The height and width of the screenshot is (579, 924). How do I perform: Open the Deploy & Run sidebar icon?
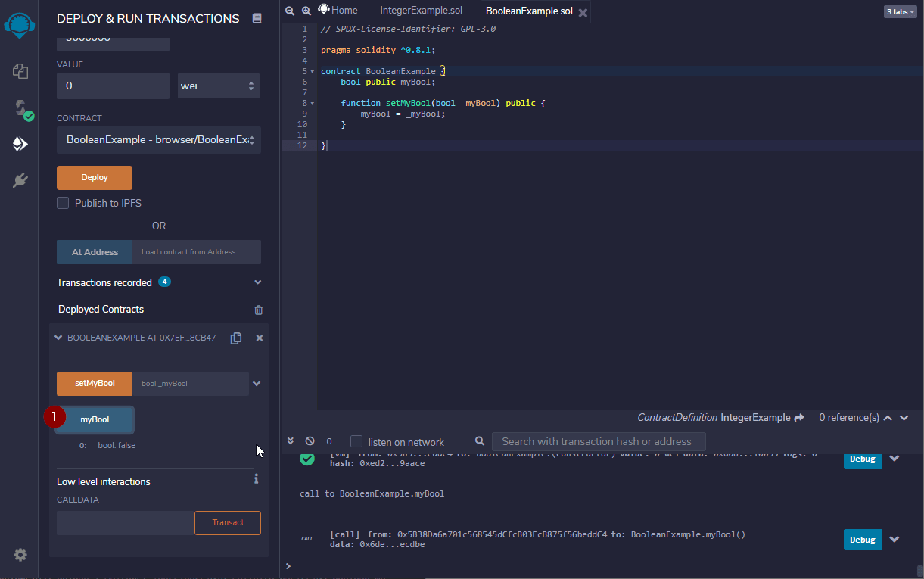20,144
